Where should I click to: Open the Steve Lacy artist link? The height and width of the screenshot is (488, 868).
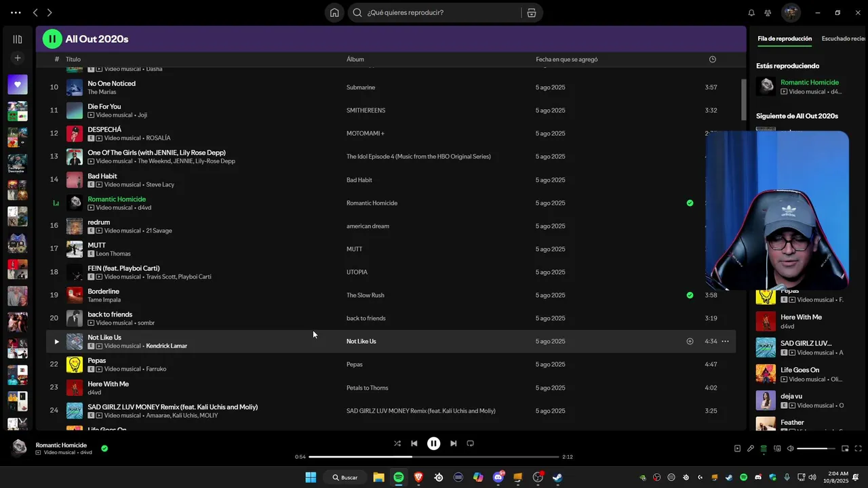click(x=160, y=184)
